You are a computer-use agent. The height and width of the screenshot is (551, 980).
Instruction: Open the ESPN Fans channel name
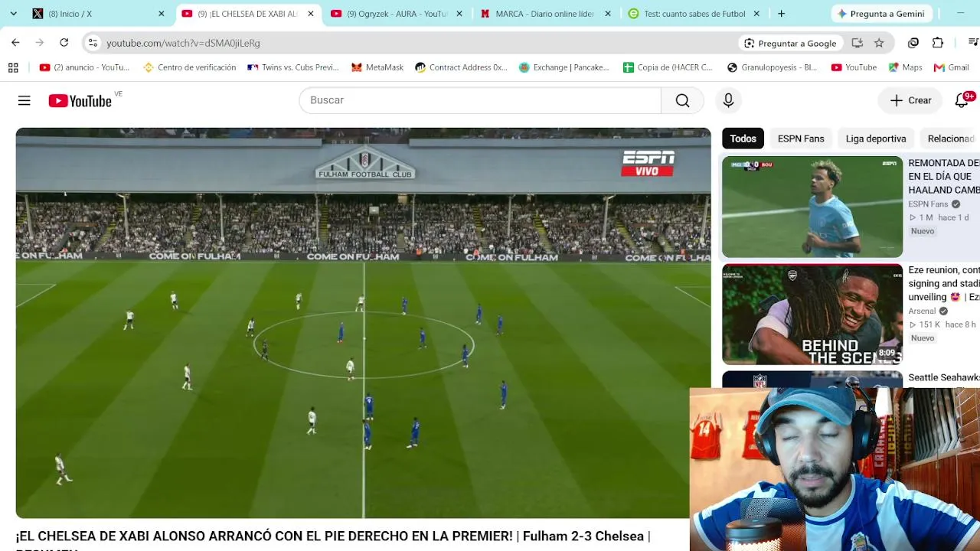click(x=928, y=204)
